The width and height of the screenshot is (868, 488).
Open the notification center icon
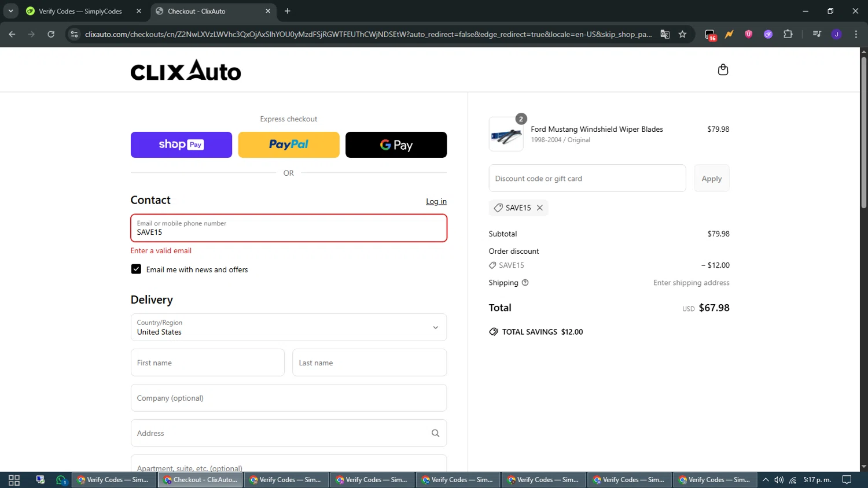click(847, 480)
